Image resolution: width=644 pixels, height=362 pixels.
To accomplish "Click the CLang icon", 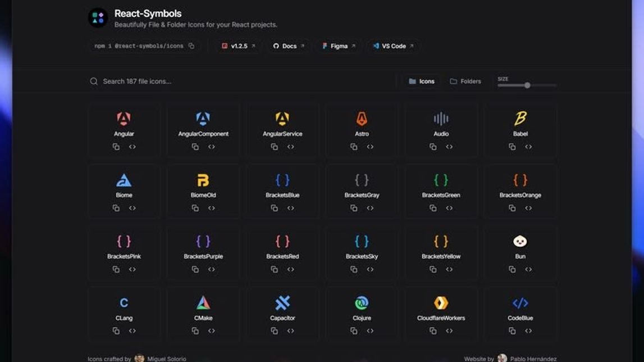I will coord(124,303).
